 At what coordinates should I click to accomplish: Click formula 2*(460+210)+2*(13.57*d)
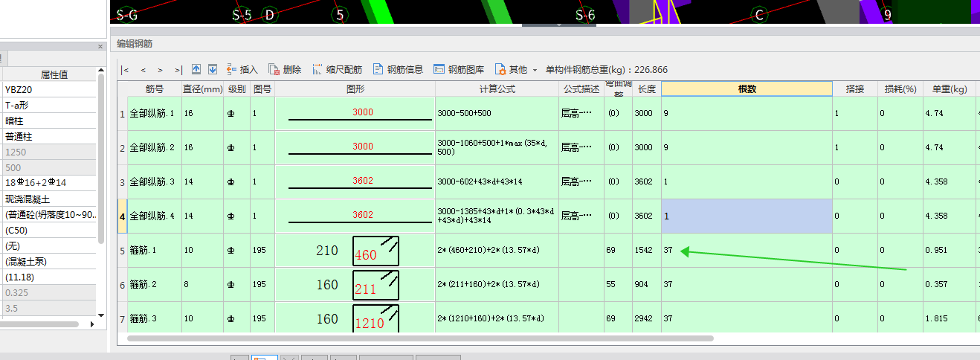(x=497, y=250)
